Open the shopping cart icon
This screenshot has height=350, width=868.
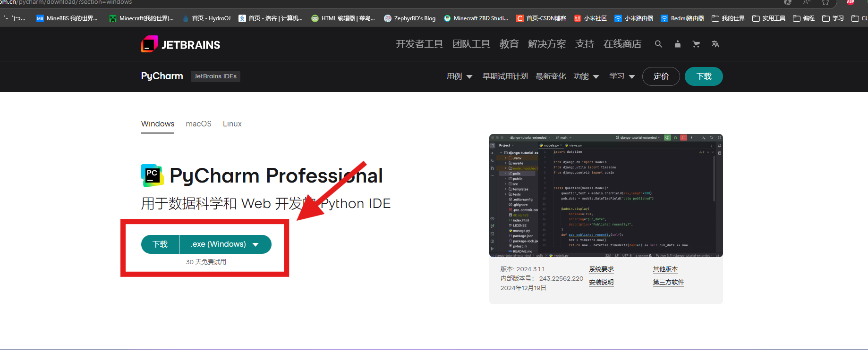(x=696, y=44)
